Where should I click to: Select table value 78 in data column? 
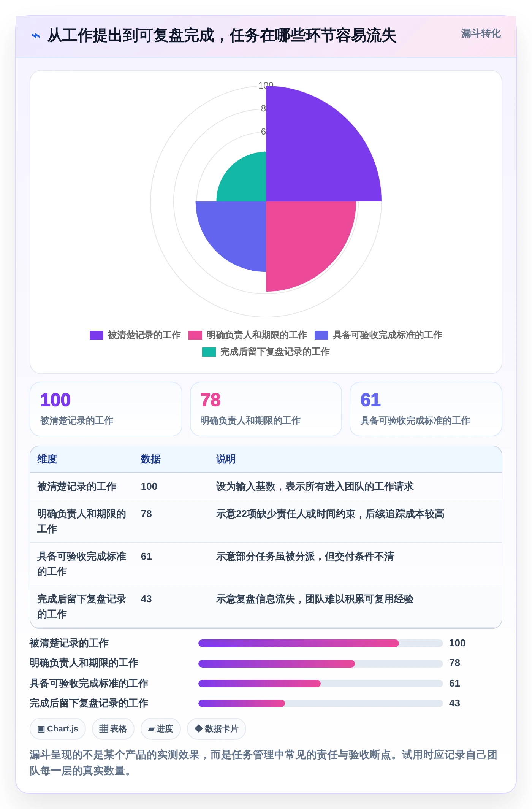pos(146,514)
